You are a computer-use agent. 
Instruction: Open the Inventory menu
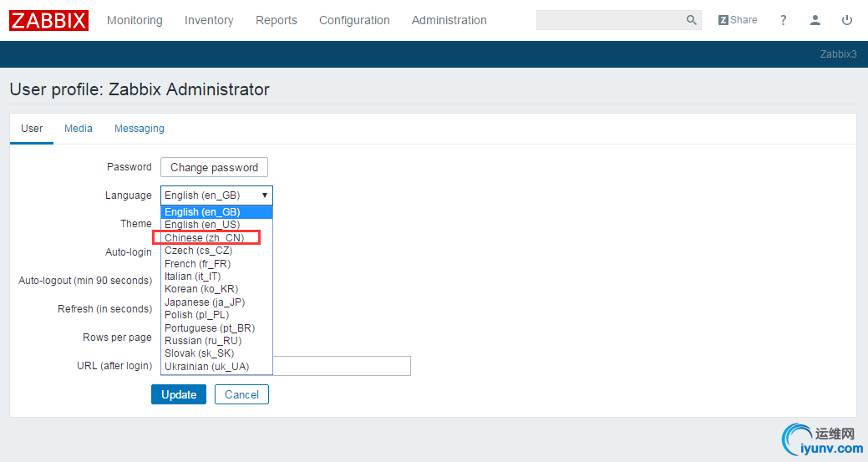pos(209,21)
